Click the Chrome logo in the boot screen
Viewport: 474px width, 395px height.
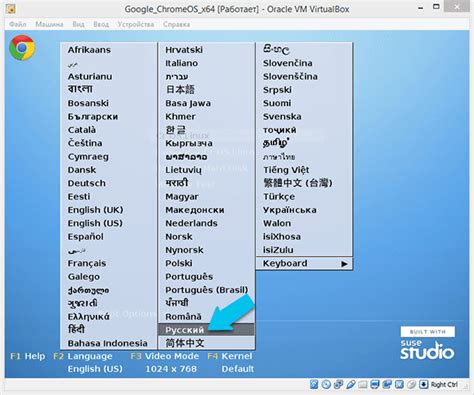[x=22, y=48]
